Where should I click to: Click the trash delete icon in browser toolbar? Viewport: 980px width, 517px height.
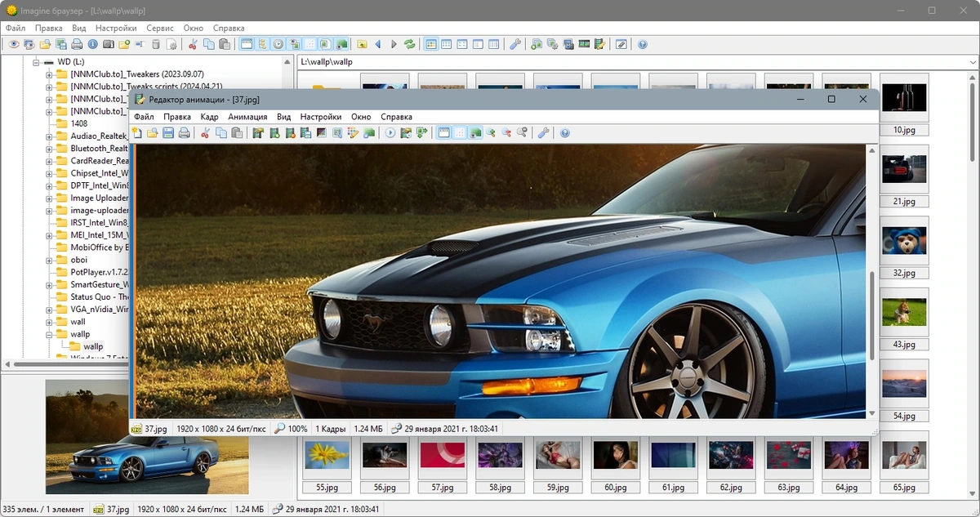click(x=155, y=44)
